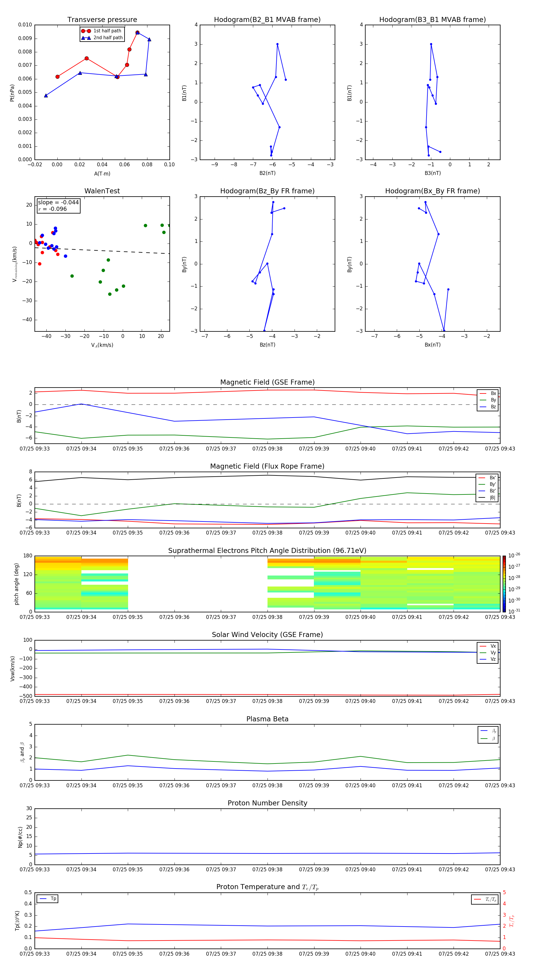The width and height of the screenshot is (535, 980).
Task: Click the 10^-26 colorbar tick label
Action: 514,555
